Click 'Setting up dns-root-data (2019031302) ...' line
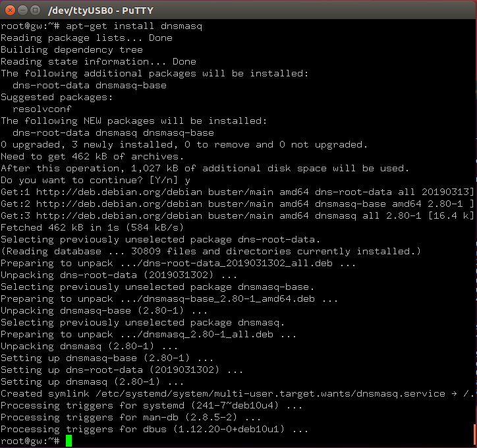 [122, 370]
